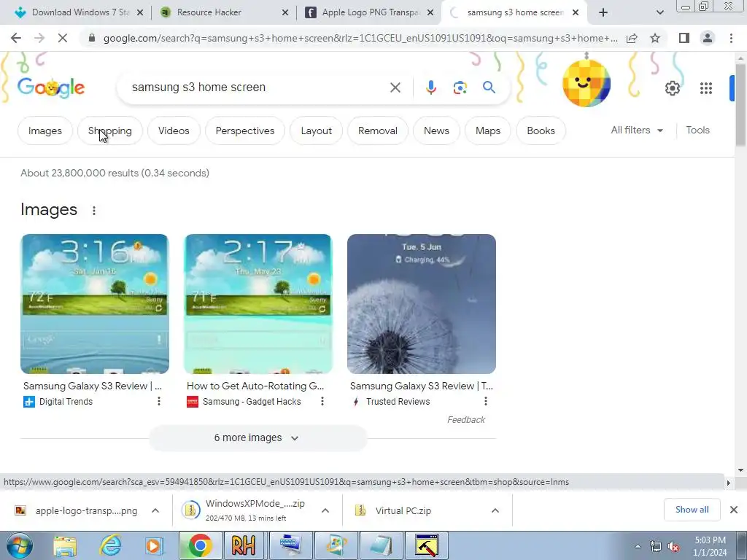
Task: Select the Shopping filter chip
Action: [x=110, y=131]
